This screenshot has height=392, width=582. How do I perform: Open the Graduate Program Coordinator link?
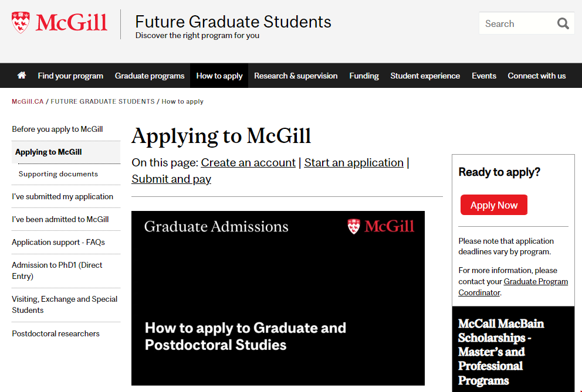[536, 282]
